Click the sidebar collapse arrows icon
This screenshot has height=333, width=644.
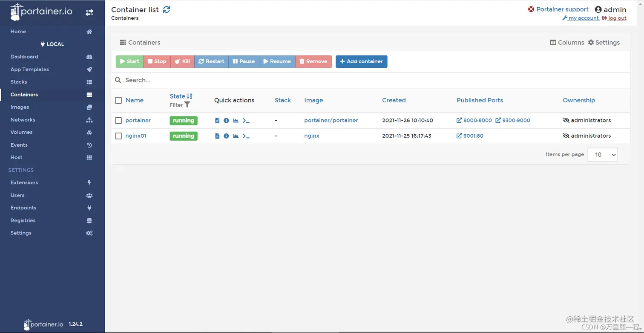tap(89, 13)
